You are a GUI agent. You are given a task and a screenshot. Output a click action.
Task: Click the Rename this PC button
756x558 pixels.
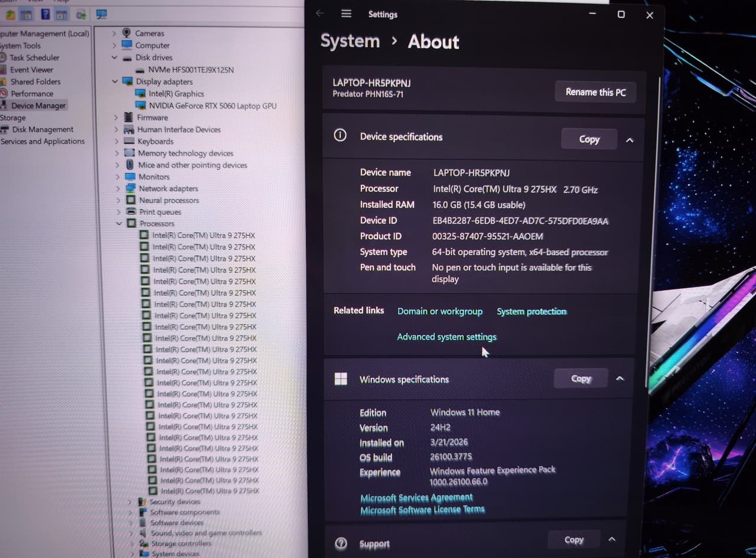click(595, 92)
